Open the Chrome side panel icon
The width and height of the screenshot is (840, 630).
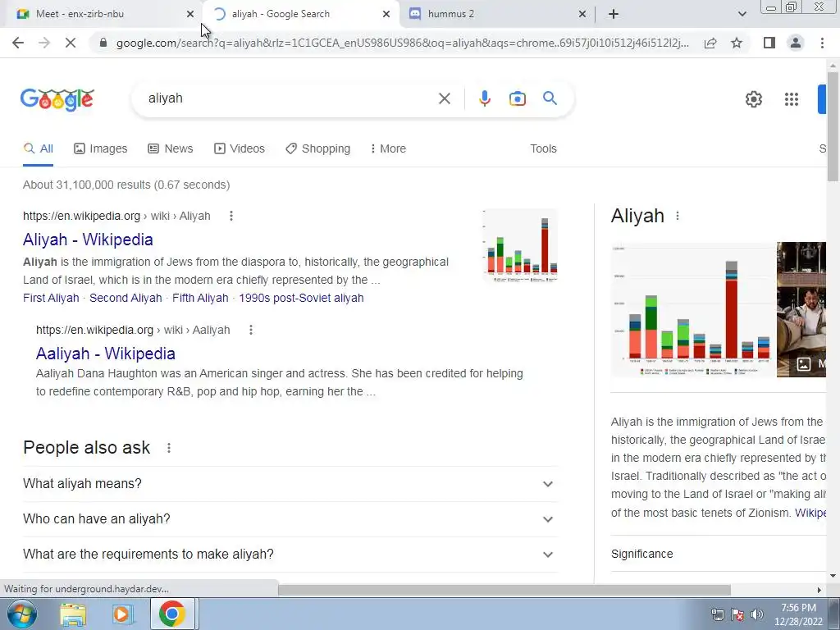point(769,43)
